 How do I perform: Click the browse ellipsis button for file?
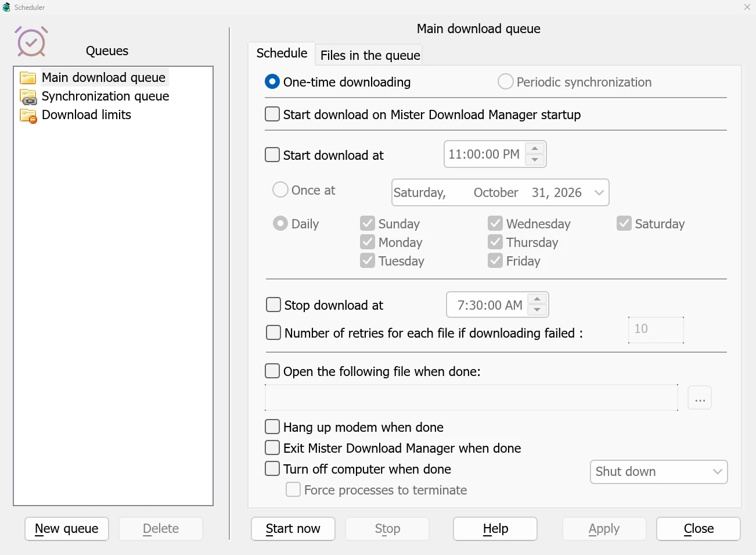click(x=700, y=398)
